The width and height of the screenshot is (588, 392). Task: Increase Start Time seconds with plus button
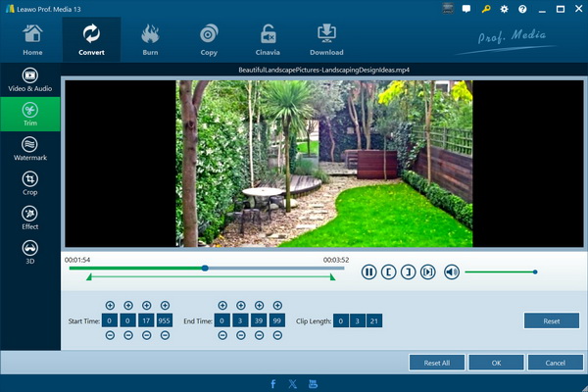[x=147, y=306]
